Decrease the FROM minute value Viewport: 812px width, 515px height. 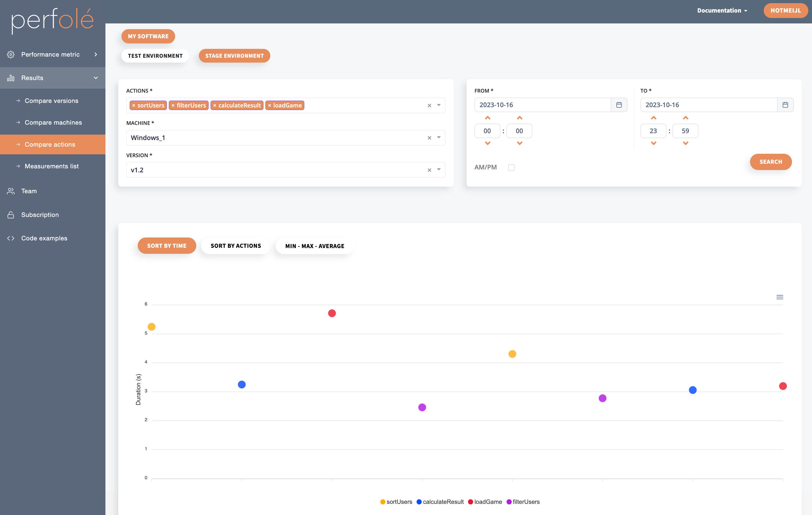pos(520,143)
